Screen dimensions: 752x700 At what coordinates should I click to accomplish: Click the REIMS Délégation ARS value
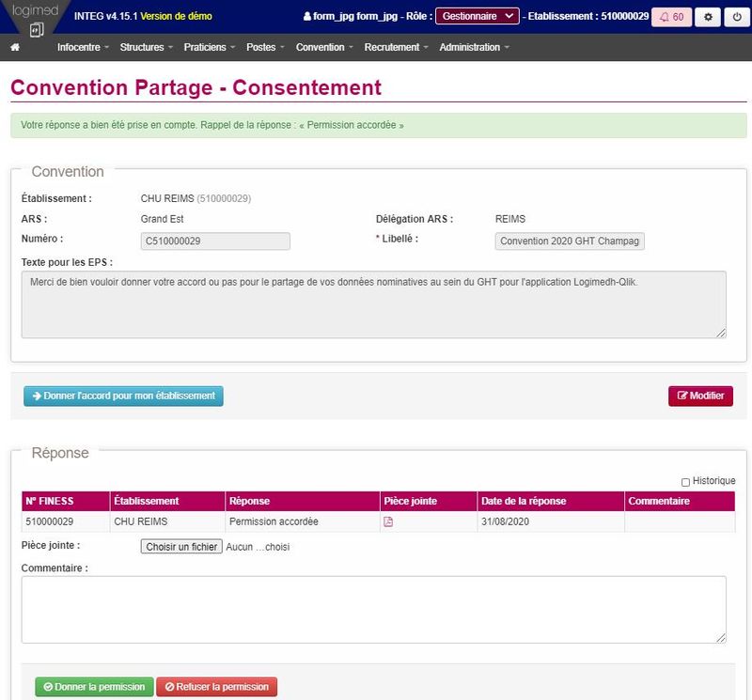click(x=510, y=219)
